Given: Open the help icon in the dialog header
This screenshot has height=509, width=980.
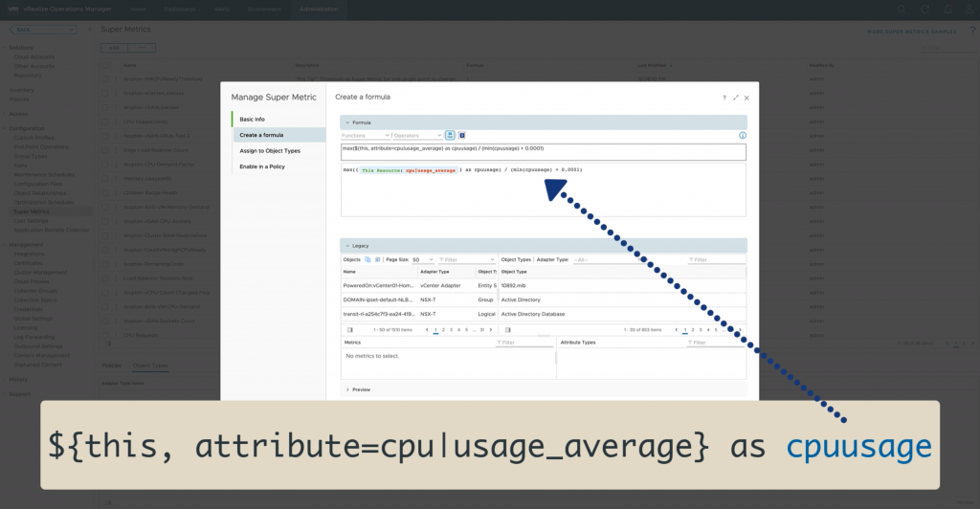Looking at the screenshot, I should pos(724,98).
